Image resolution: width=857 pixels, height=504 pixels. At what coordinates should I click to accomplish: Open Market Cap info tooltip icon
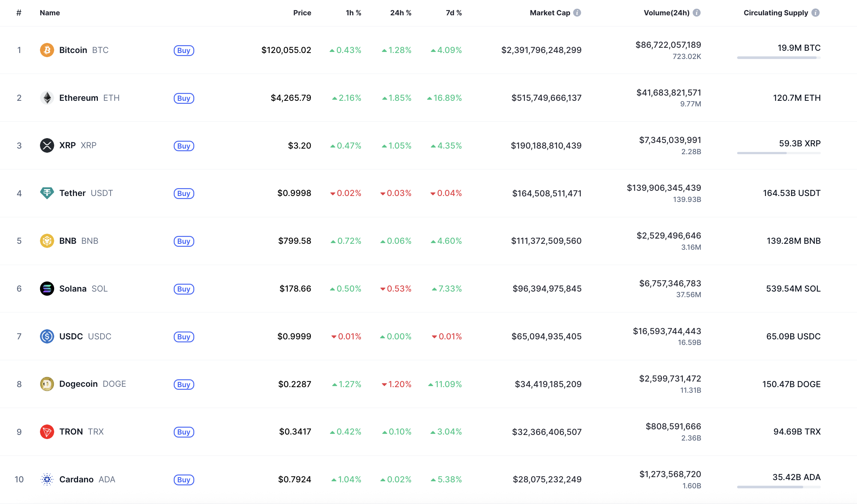coord(577,13)
